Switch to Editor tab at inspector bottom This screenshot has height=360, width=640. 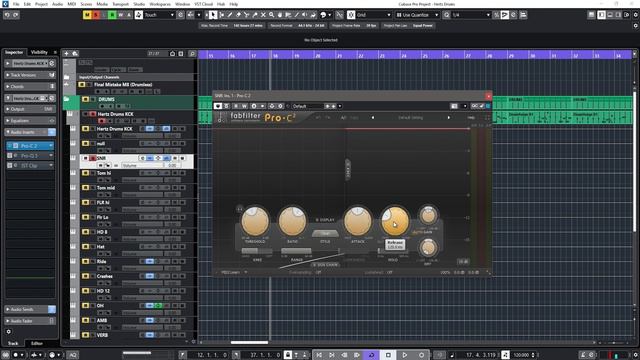tap(37, 343)
